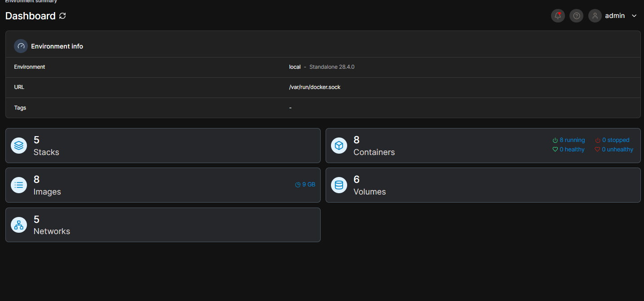Go to the Volumes tile
This screenshot has height=301, width=644.
click(369, 192)
